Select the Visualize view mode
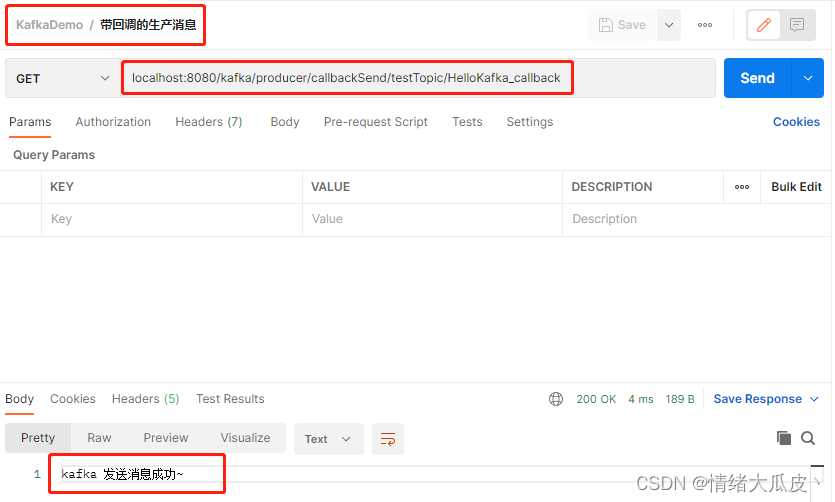This screenshot has height=502, width=835. (x=245, y=438)
